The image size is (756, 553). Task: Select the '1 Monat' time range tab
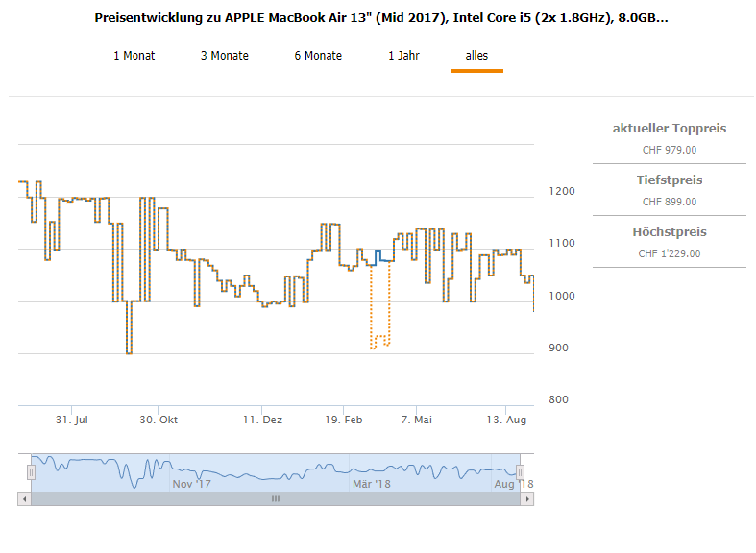tap(134, 56)
